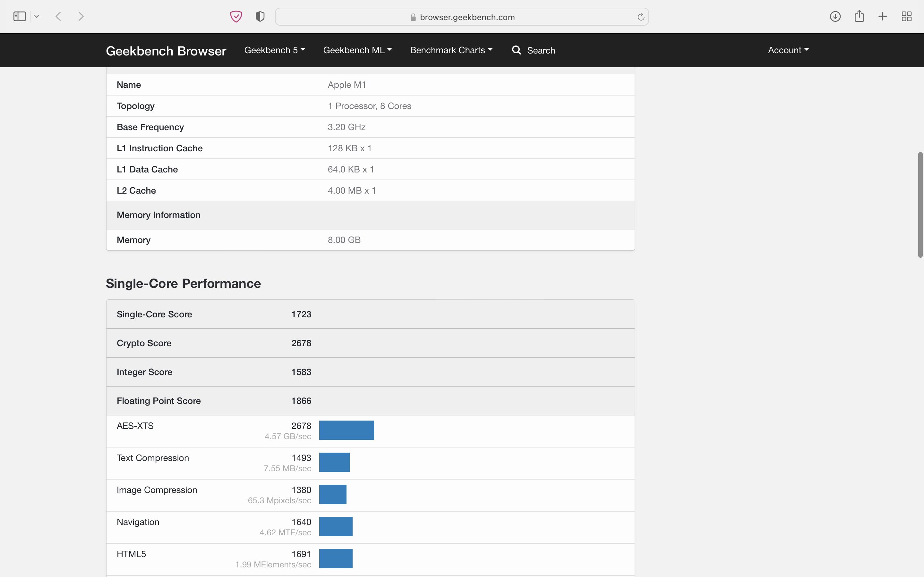Click the AES-XTS blue score bar

tap(346, 430)
